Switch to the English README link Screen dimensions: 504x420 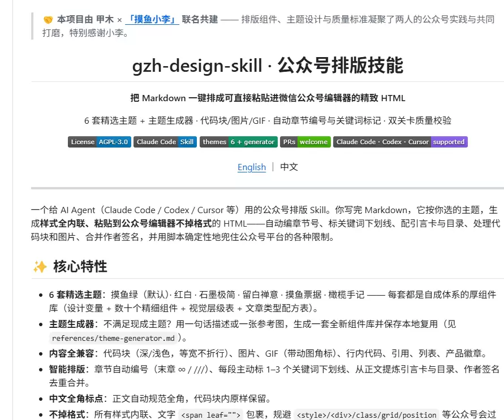click(x=252, y=167)
